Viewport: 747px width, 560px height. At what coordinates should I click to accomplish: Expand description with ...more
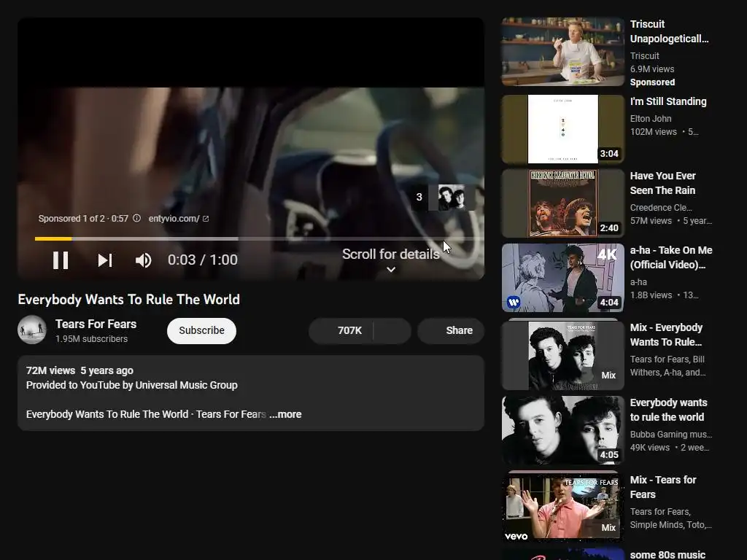click(285, 414)
